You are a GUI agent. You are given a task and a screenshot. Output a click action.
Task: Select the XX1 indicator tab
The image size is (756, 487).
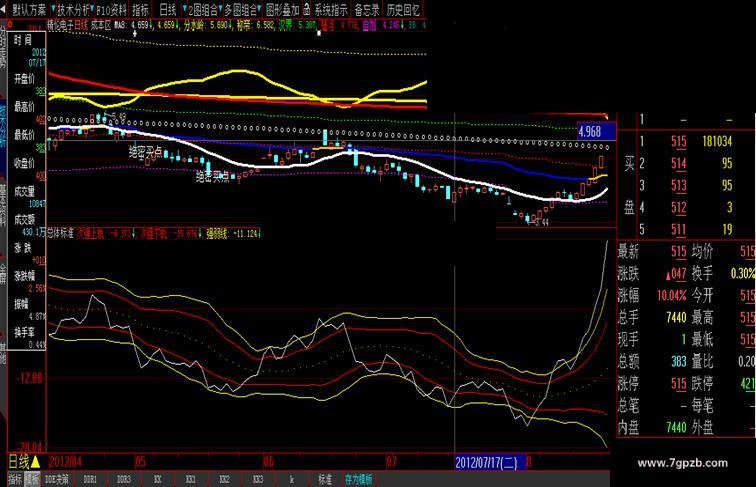pos(191,479)
